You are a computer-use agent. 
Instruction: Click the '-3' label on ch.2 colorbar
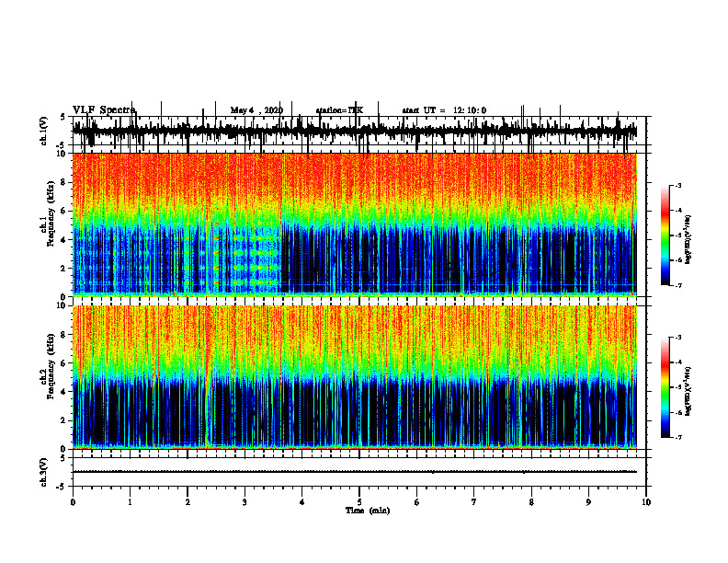(677, 338)
